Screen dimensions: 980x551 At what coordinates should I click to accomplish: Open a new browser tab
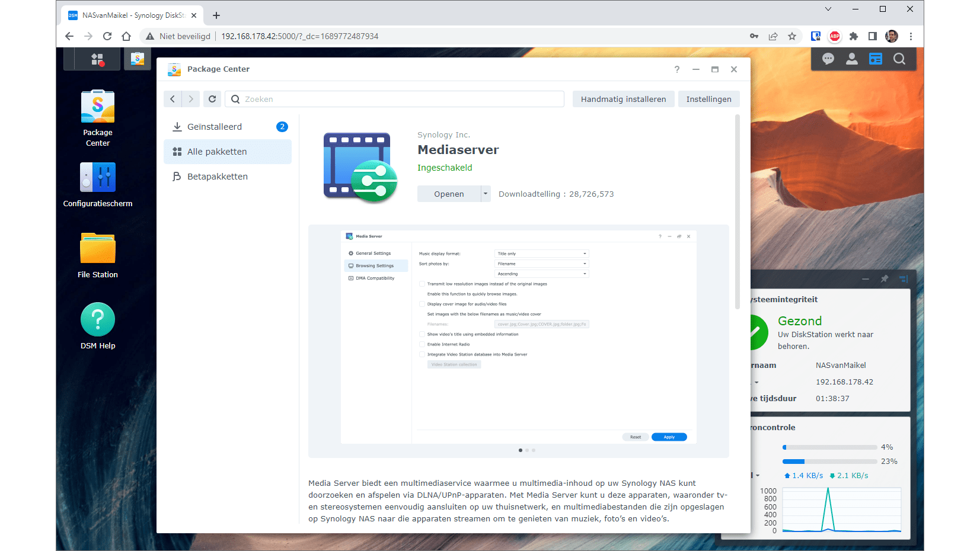click(x=216, y=15)
